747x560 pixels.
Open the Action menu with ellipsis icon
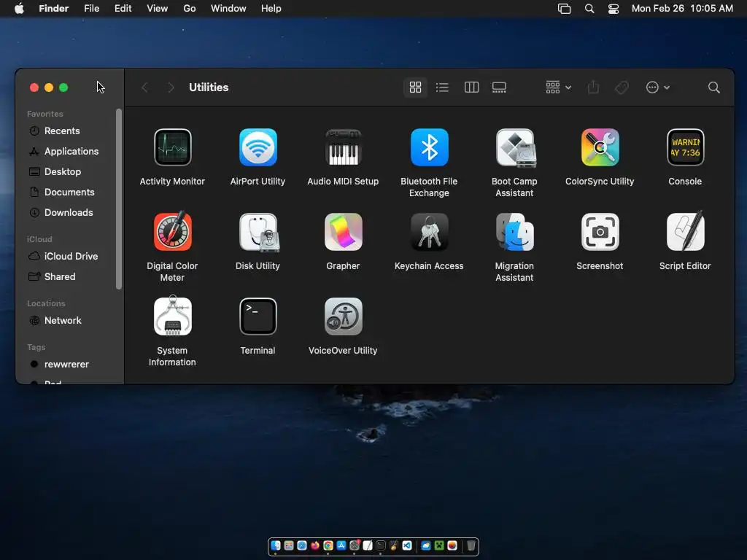pos(658,87)
